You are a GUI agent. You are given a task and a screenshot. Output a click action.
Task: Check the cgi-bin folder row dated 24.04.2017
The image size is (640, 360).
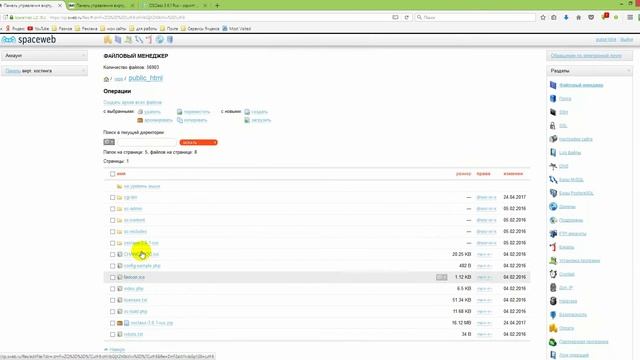112,197
